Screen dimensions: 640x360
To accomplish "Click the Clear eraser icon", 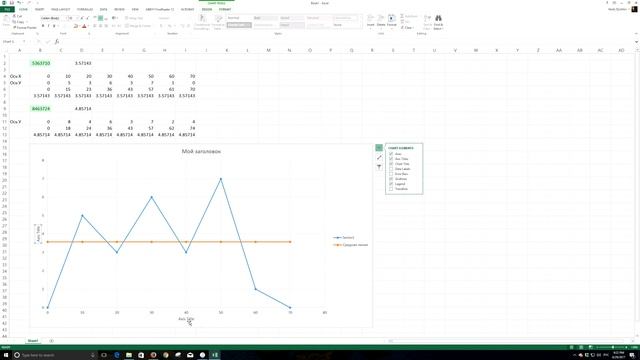I will (402, 27).
